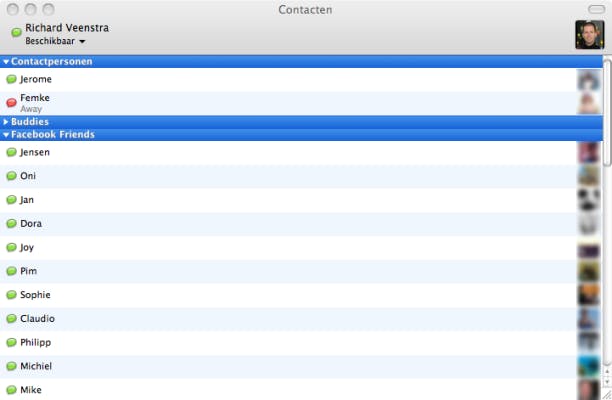Click Philipp's green status icon

coord(11,342)
